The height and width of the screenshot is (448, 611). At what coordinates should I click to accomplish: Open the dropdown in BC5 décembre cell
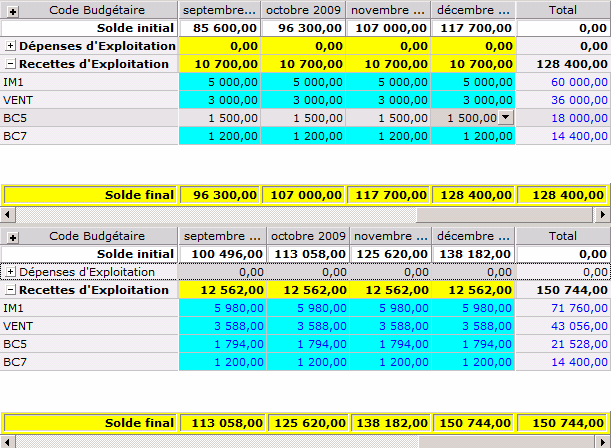506,118
